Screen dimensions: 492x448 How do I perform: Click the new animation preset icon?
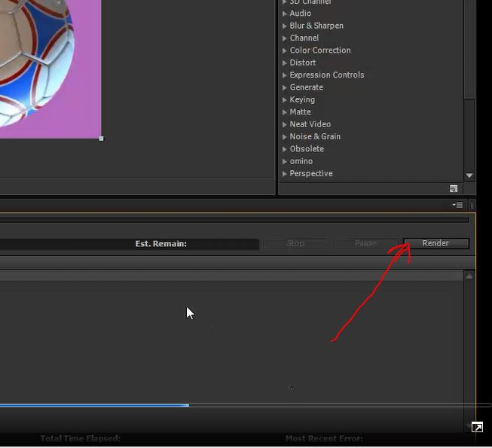tap(454, 189)
